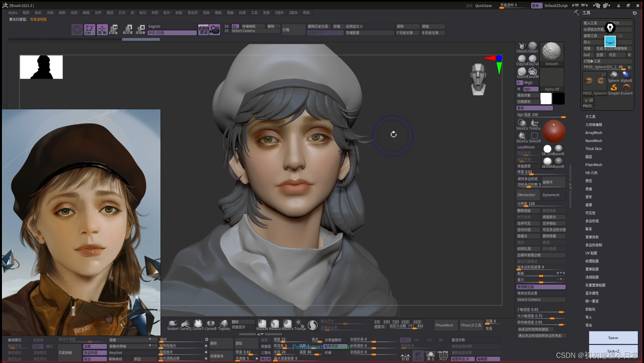
Task: Toggle the 使用数位板 tablet button
Action: click(541, 287)
